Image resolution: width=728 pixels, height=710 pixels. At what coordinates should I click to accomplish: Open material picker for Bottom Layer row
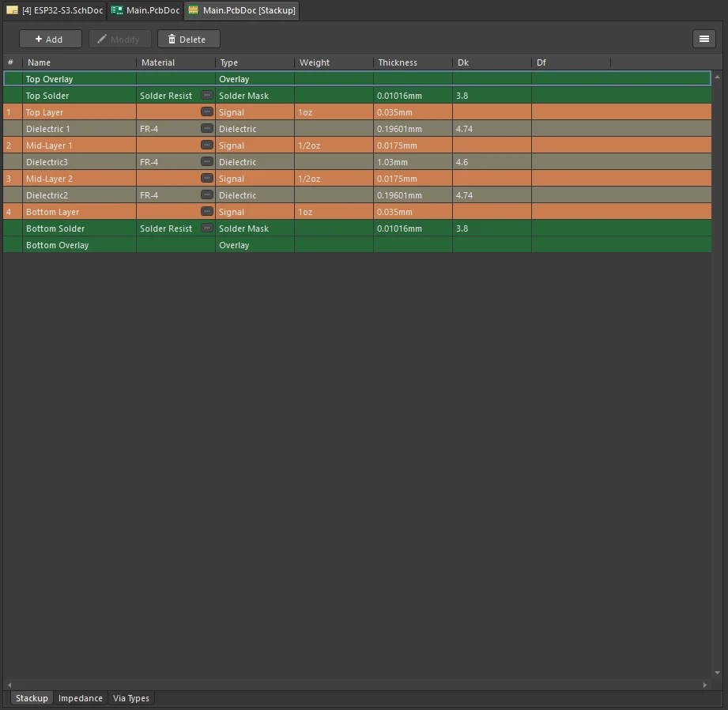point(207,212)
